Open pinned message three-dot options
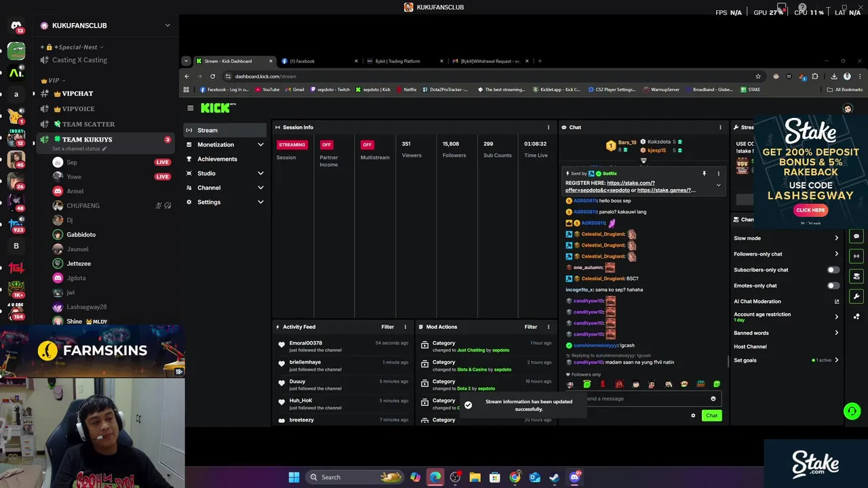 [x=719, y=174]
